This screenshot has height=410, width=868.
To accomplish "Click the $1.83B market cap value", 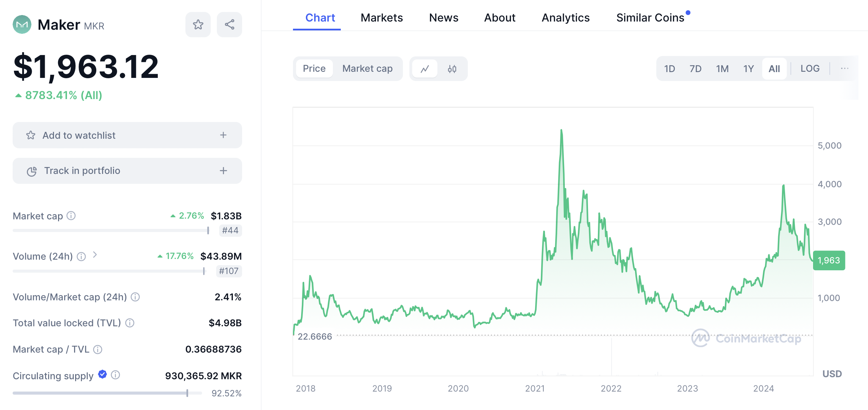I will point(226,216).
